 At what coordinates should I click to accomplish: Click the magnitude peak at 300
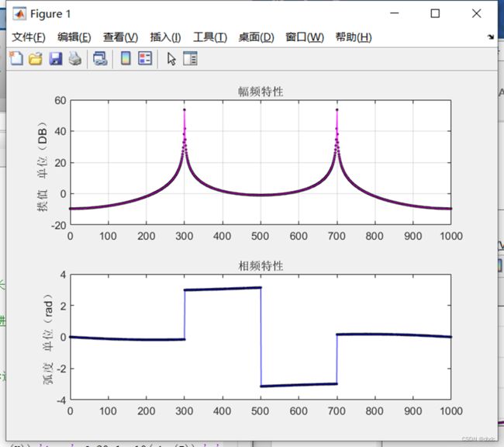click(x=185, y=110)
